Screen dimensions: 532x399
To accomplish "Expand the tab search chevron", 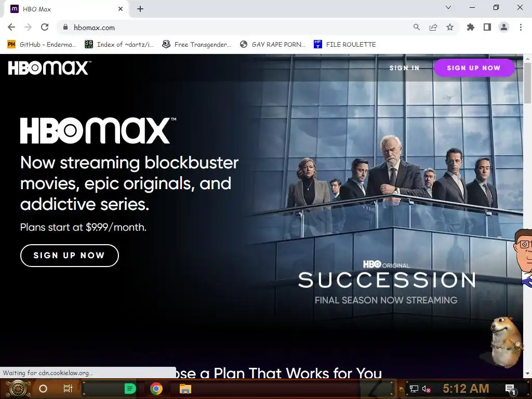I will click(448, 7).
